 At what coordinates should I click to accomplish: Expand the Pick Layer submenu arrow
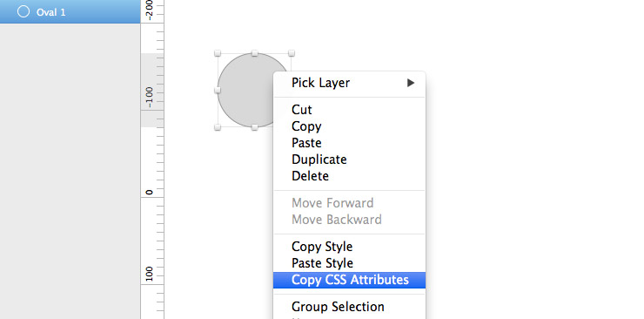click(x=411, y=83)
